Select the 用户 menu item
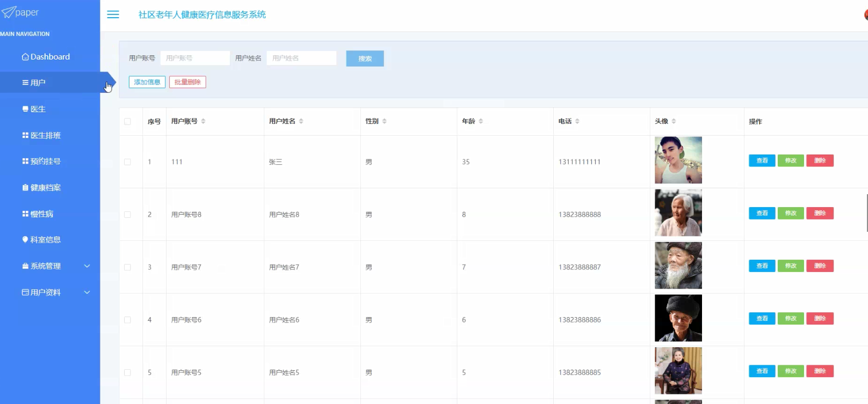868x404 pixels. (50, 83)
